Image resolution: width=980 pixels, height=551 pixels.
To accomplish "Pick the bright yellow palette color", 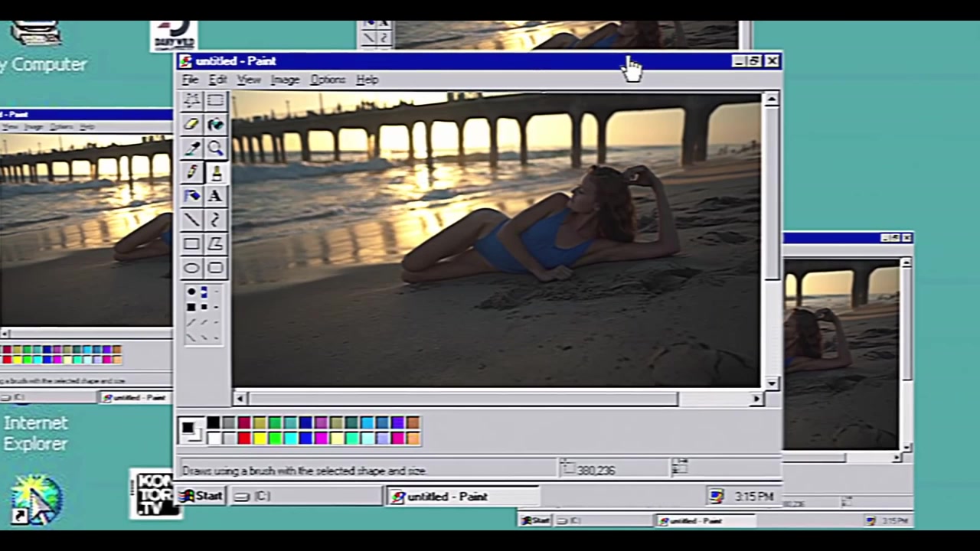I will pyautogui.click(x=260, y=438).
